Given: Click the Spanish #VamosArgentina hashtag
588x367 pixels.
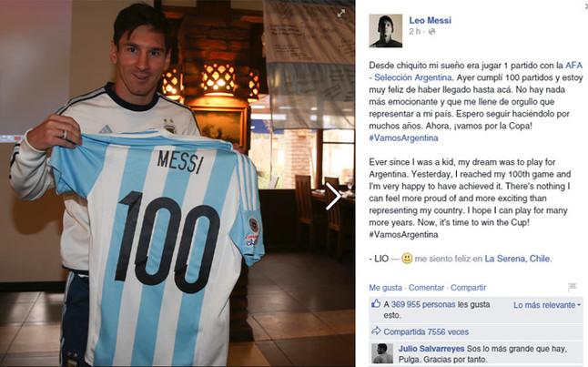Looking at the screenshot, I should click(x=403, y=138).
